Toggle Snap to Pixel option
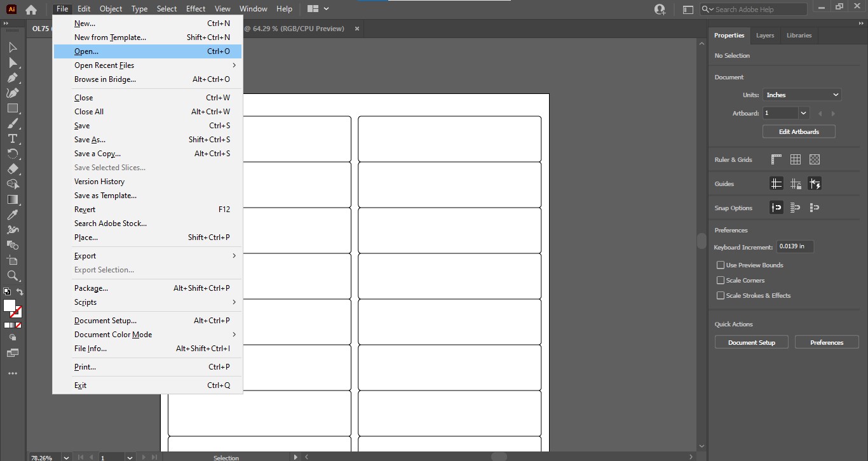The width and height of the screenshot is (868, 461). coord(815,208)
